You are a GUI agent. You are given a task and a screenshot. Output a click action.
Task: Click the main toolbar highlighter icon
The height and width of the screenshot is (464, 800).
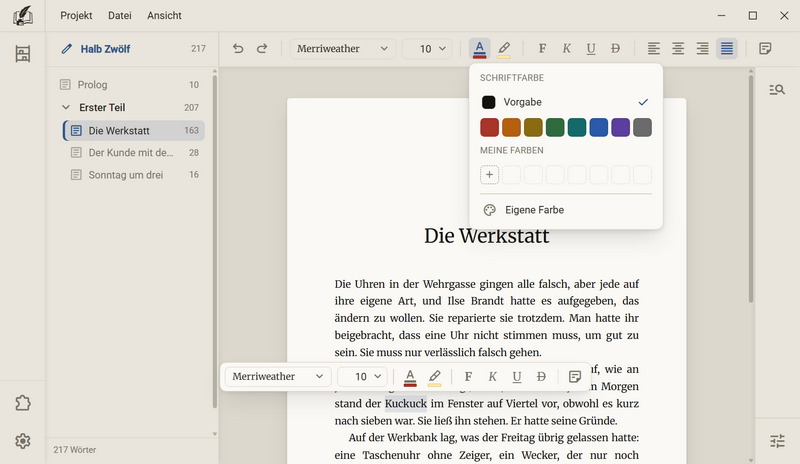(504, 48)
